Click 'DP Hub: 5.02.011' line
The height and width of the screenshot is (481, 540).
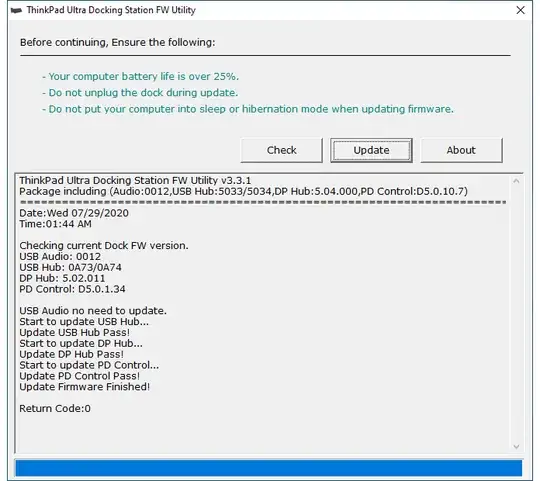62,278
